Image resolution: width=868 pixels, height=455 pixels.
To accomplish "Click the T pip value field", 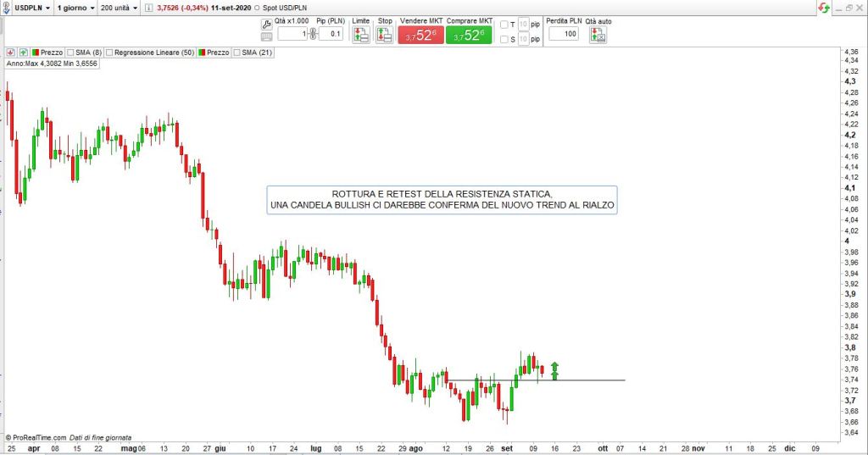I will (524, 25).
